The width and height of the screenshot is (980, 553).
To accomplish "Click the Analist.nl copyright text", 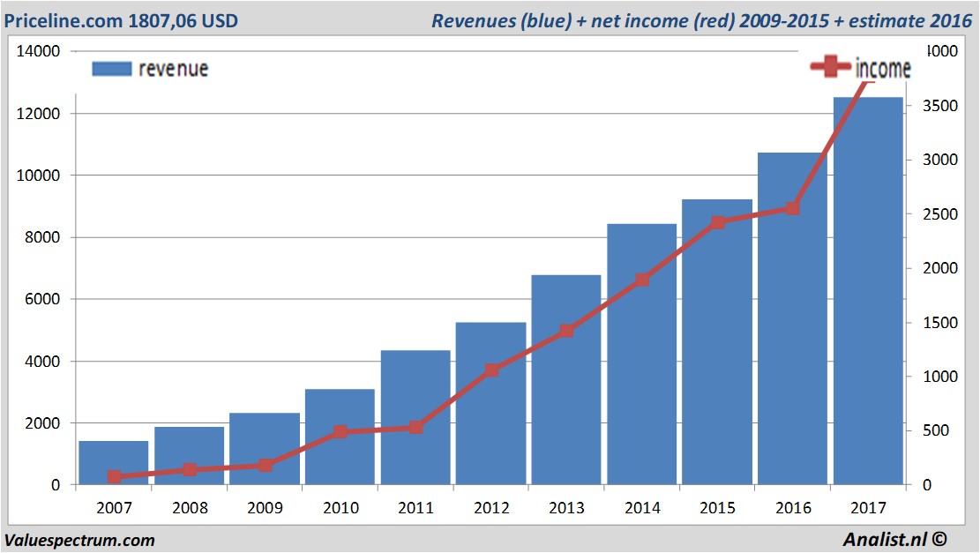I will click(x=895, y=539).
